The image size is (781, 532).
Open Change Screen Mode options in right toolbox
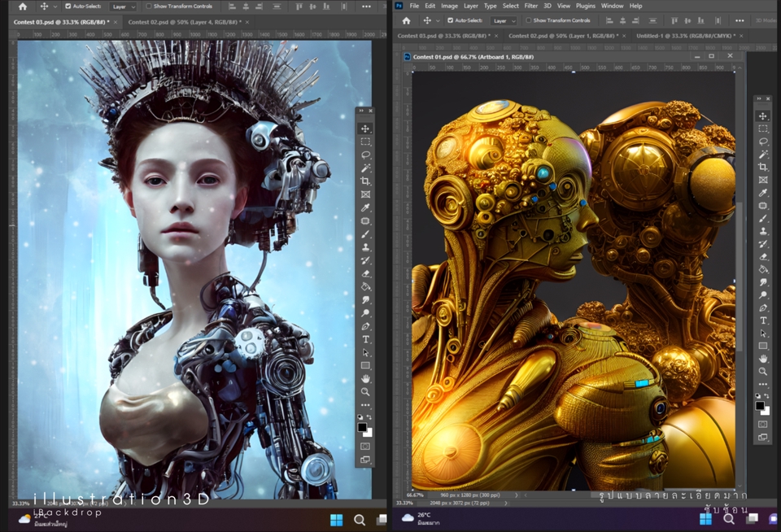tap(762, 438)
